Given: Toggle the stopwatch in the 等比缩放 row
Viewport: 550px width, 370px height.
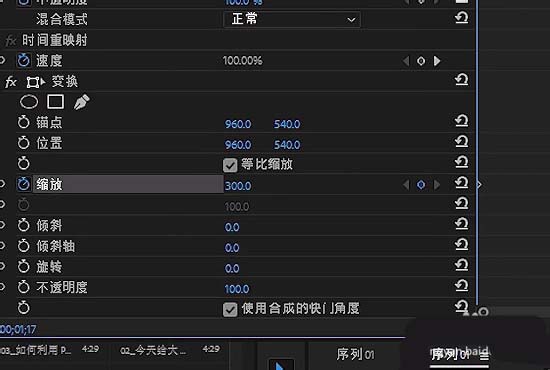Looking at the screenshot, I should [24, 163].
